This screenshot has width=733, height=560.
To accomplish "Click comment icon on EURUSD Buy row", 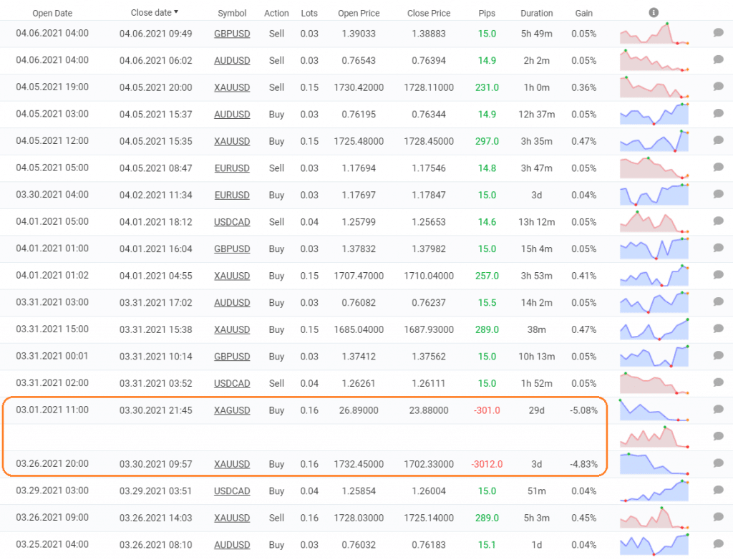I will (x=719, y=195).
